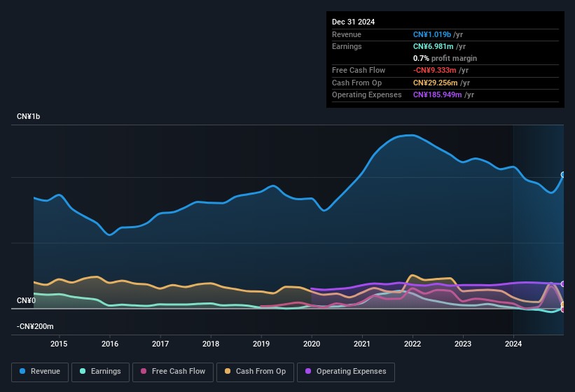Toggle Cash From Op legend item
This screenshot has height=392, width=575.
256,371
